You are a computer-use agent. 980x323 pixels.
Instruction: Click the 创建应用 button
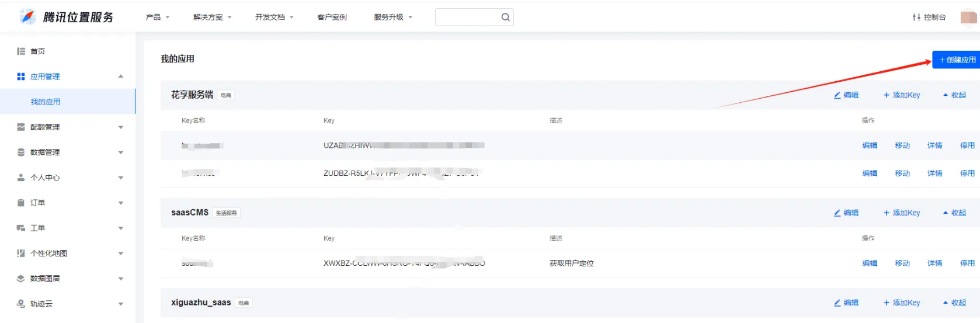pos(957,60)
